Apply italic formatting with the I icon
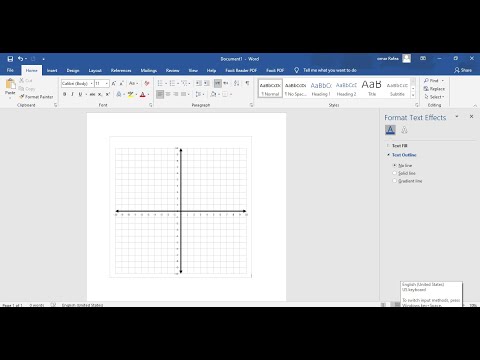This screenshot has width=480, height=360. pos(72,94)
